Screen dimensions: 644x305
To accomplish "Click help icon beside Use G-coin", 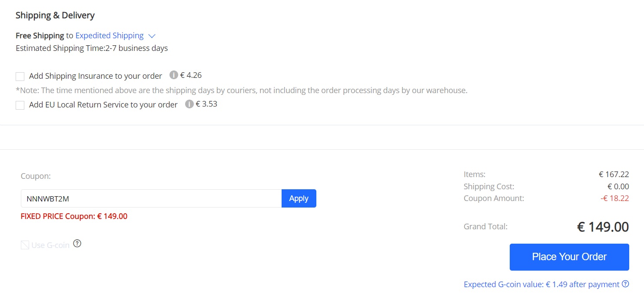I will pyautogui.click(x=77, y=243).
